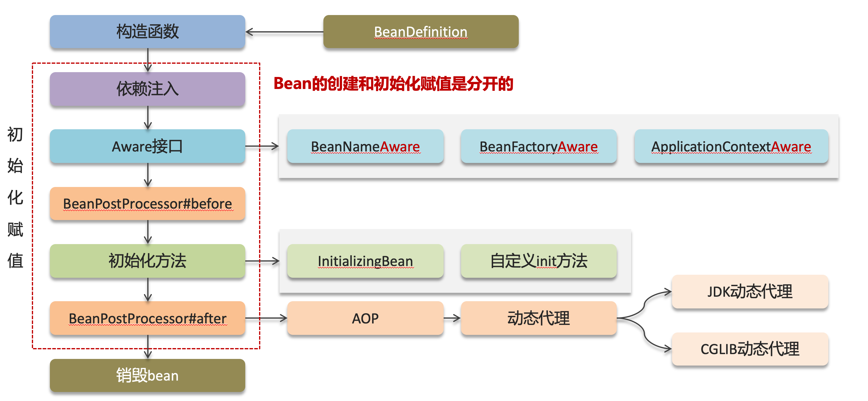Viewport: 868px width, 401px height.
Task: Click arrow between BeanDefinition and 构造函数
Action: 284,32
